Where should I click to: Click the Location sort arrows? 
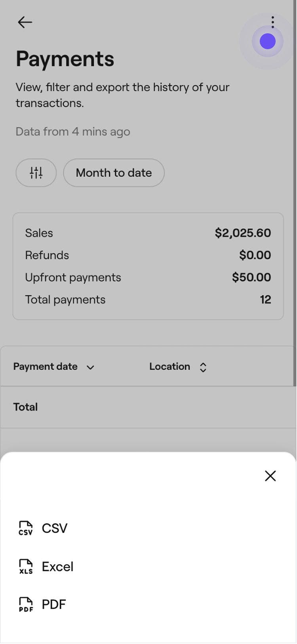coord(203,367)
